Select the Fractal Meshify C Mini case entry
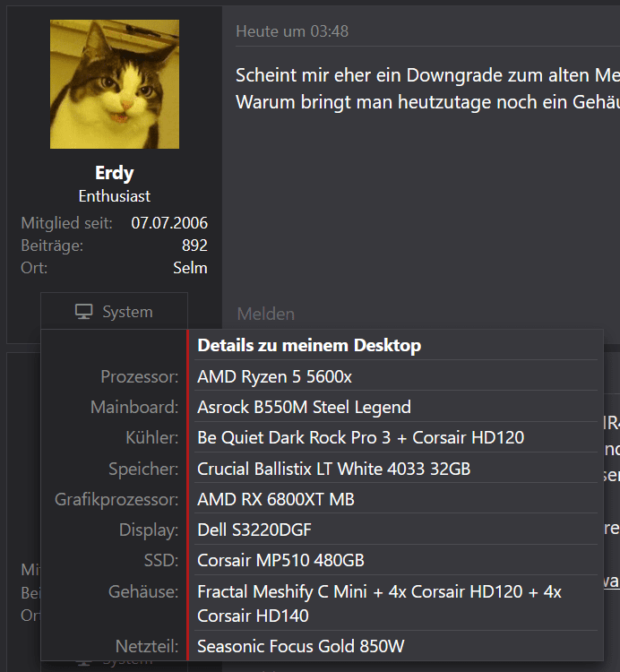This screenshot has width=620, height=672. (x=380, y=603)
